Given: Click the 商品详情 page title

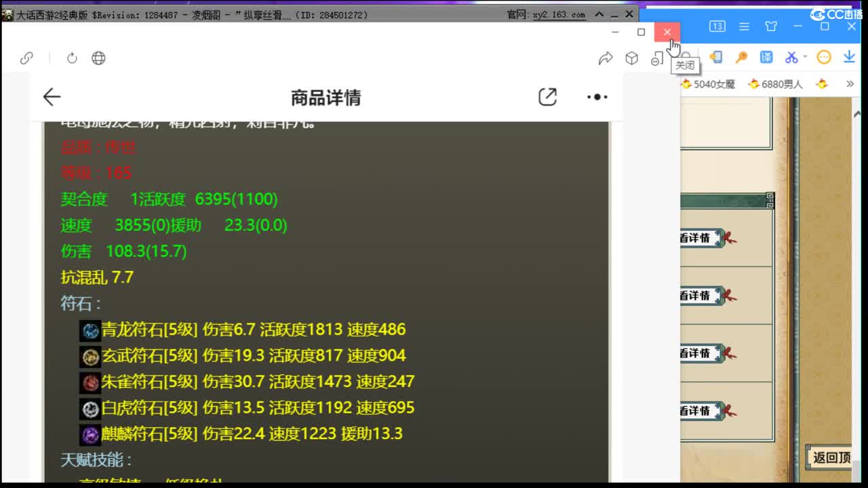Looking at the screenshot, I should tap(325, 98).
